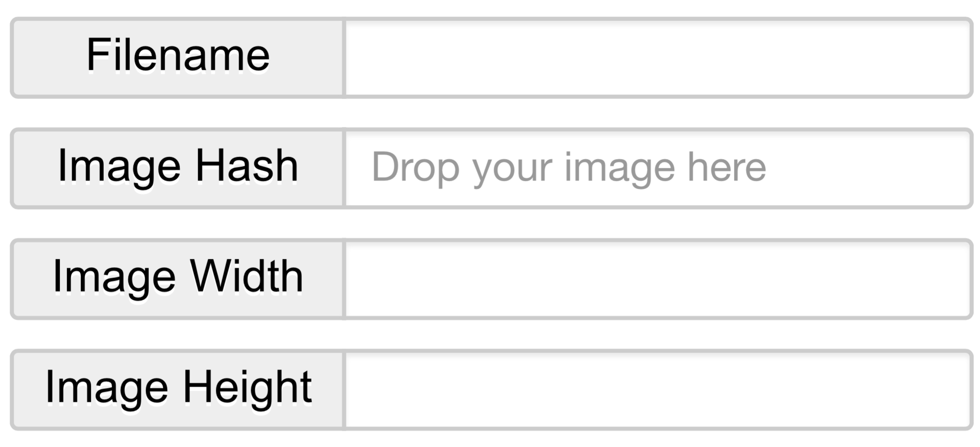980x447 pixels.
Task: Select the Image Width input field
Action: click(658, 279)
